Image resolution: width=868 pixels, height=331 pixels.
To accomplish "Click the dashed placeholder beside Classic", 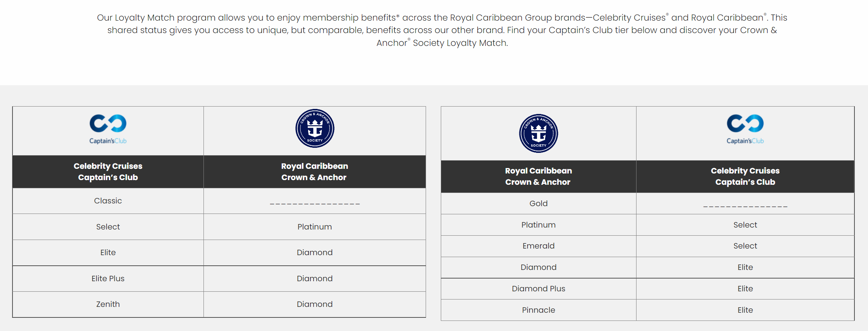I will [315, 203].
